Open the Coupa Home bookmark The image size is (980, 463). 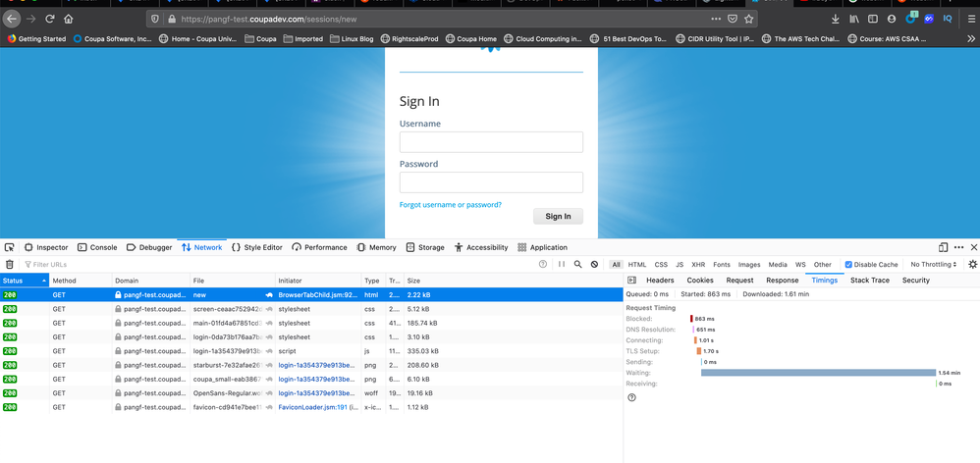(x=470, y=38)
